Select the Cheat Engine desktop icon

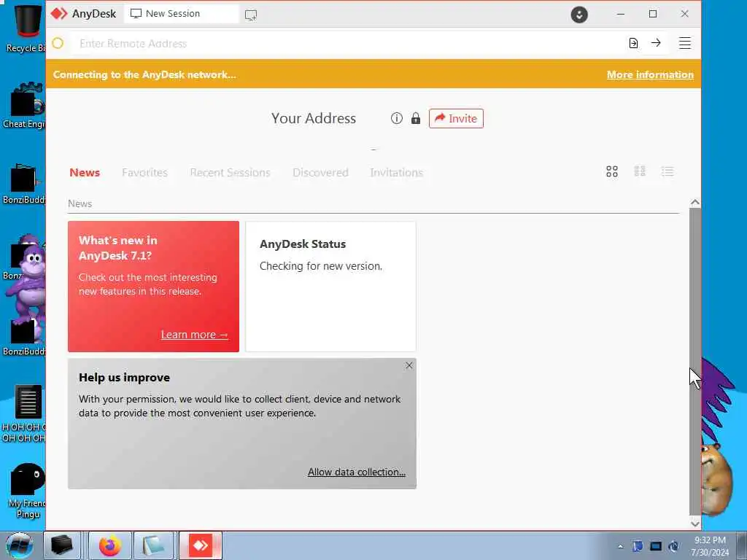click(25, 106)
